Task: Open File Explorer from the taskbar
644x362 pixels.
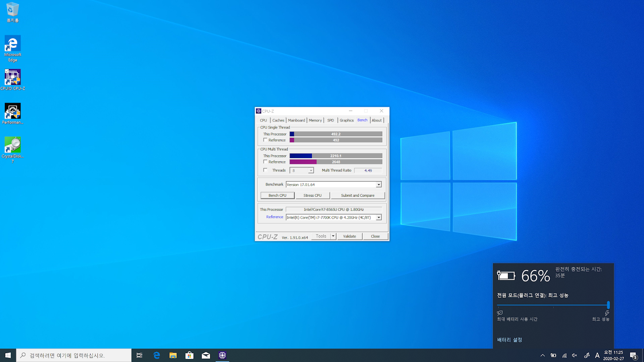Action: click(173, 355)
